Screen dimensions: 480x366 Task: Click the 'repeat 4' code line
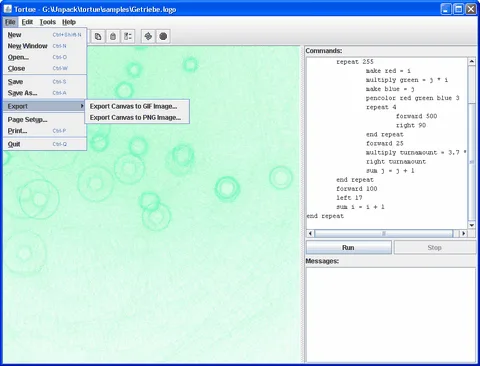click(x=381, y=107)
